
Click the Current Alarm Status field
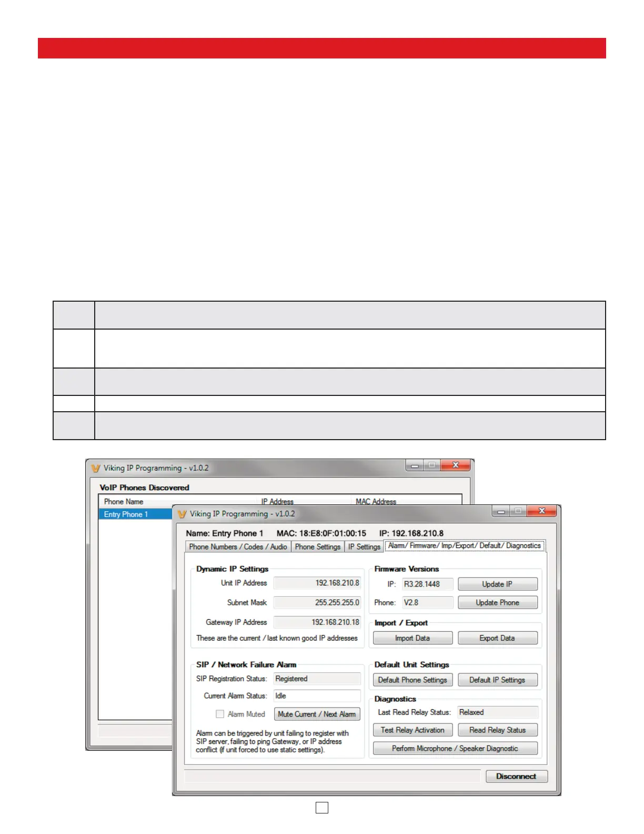point(317,696)
